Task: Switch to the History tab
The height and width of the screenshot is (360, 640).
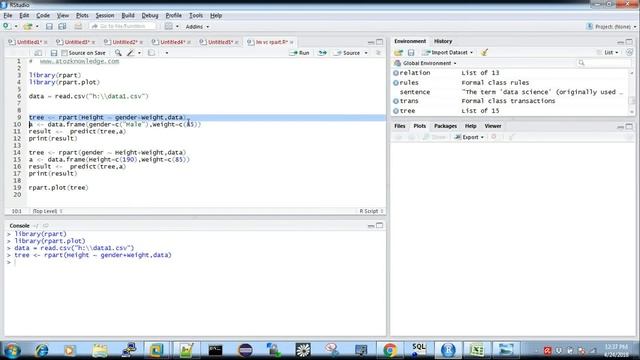Action: pyautogui.click(x=443, y=41)
